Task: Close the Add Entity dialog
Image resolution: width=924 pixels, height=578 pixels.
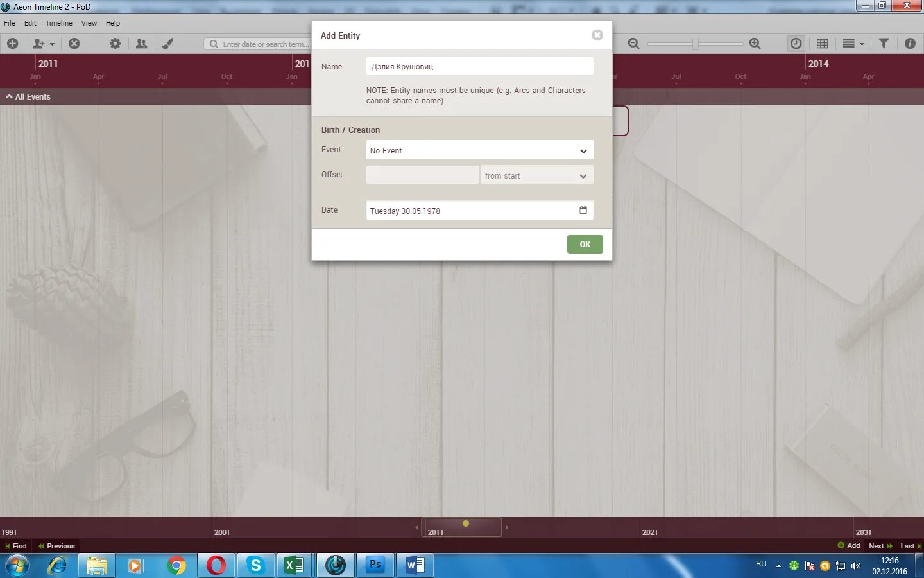Action: 597,35
